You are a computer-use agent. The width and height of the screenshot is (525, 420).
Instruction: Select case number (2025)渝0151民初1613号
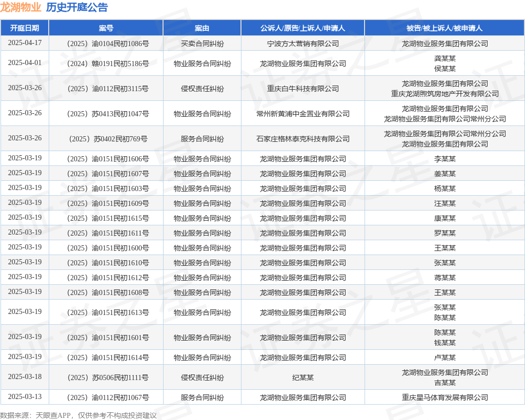point(108,312)
